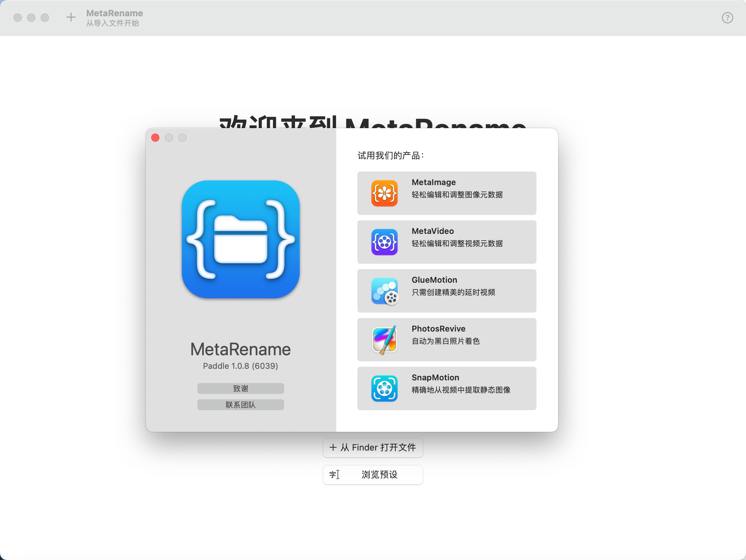Close the About dialog with red button
The height and width of the screenshot is (560, 746).
click(155, 138)
